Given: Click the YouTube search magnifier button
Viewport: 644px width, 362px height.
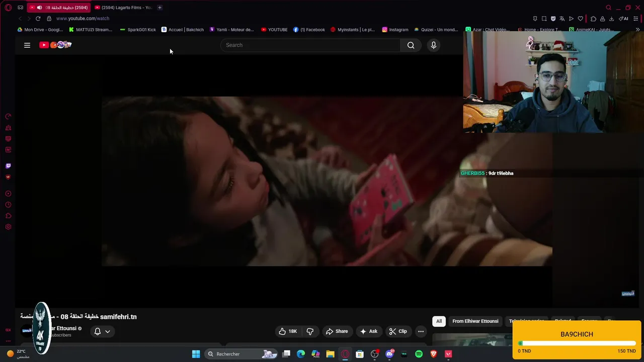Looking at the screenshot, I should tap(411, 45).
